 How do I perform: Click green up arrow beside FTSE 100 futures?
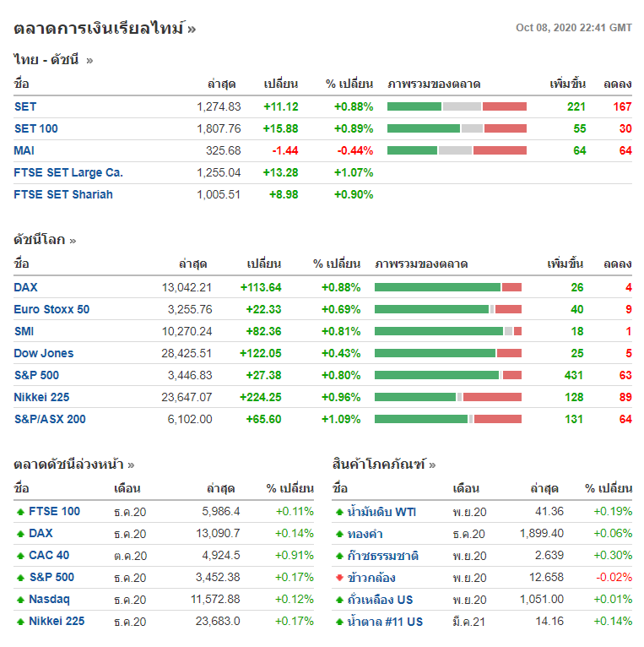click(x=20, y=512)
